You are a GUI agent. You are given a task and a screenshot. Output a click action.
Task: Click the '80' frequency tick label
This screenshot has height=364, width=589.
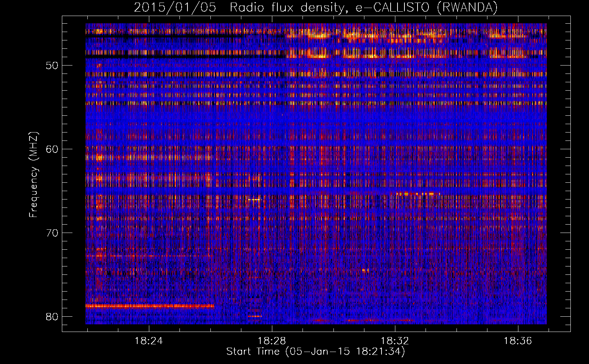52,317
